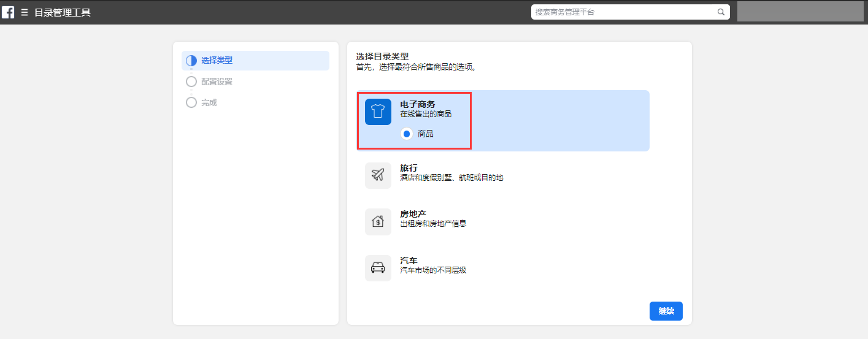This screenshot has height=339, width=868.
Task: Open the 选择类型 step
Action: (x=255, y=61)
